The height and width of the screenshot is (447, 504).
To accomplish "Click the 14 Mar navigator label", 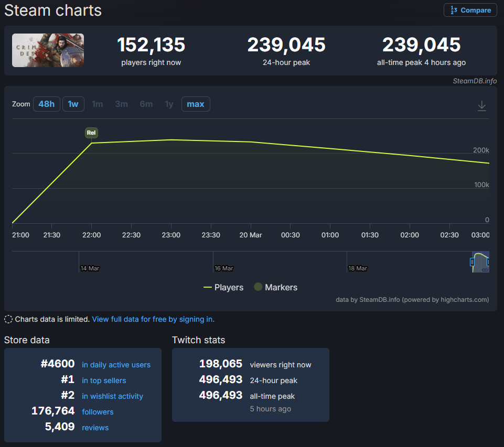I will 90,268.
